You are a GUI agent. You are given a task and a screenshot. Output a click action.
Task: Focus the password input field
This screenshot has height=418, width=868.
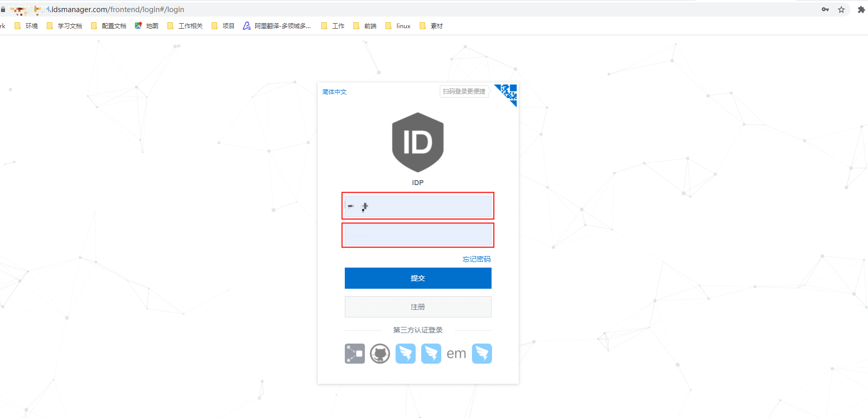(418, 235)
